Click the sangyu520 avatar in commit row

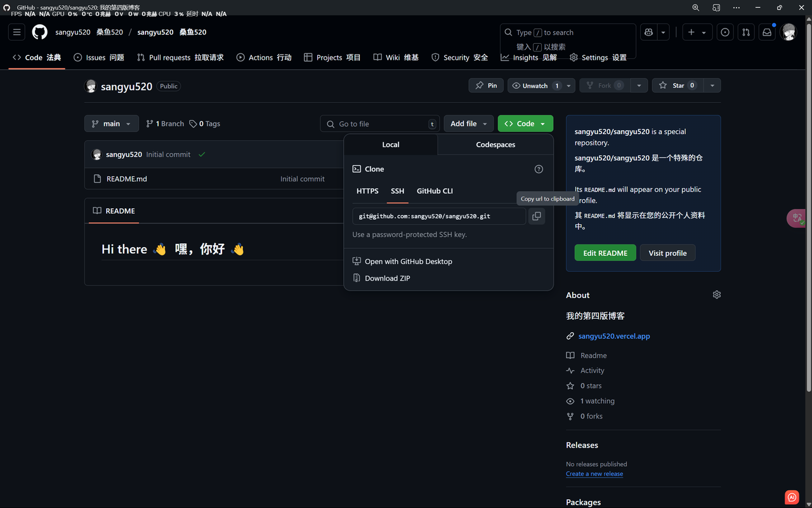(x=97, y=154)
